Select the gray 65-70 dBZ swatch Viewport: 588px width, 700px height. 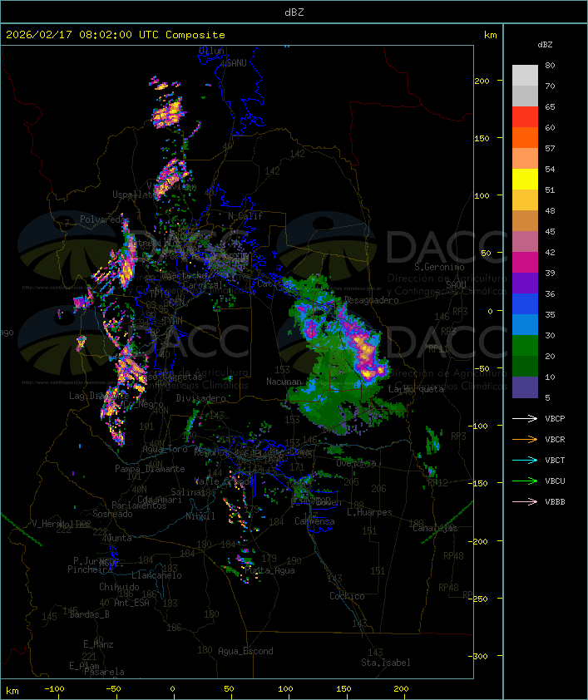525,96
